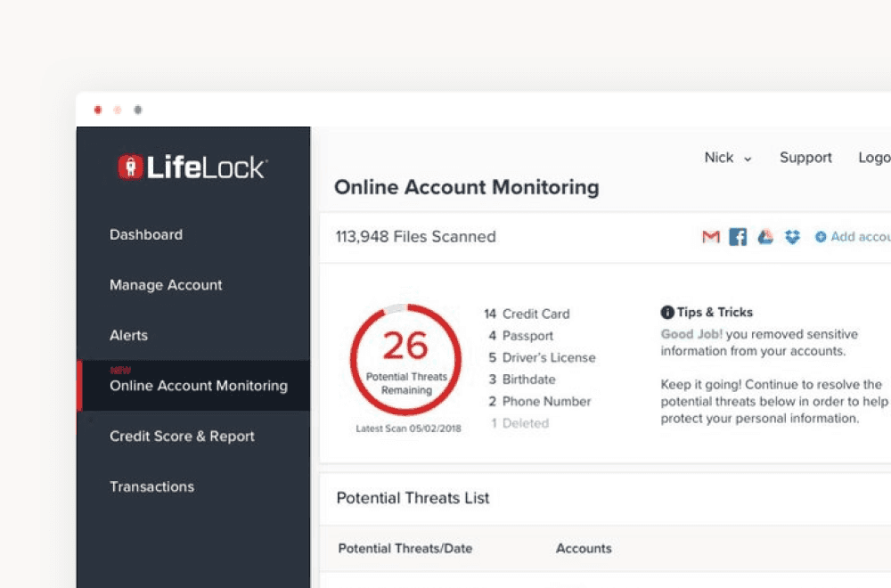Open Transactions in sidebar
891x588 pixels.
pyautogui.click(x=151, y=486)
